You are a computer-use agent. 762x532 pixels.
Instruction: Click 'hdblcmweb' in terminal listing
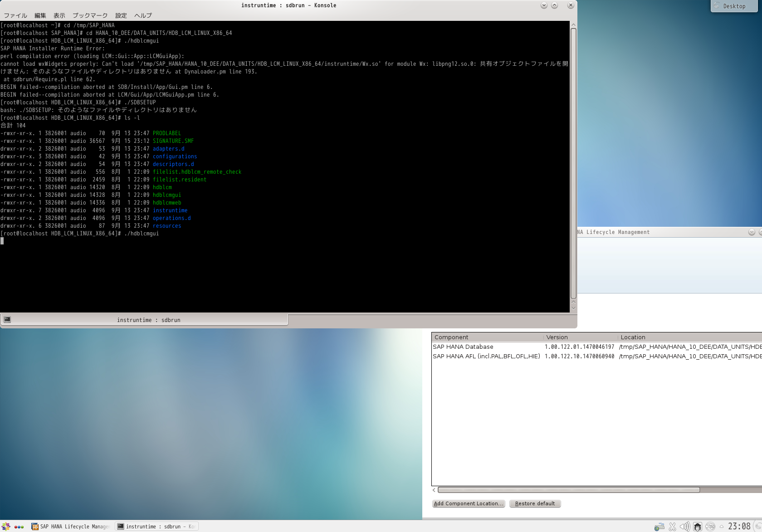pos(167,203)
